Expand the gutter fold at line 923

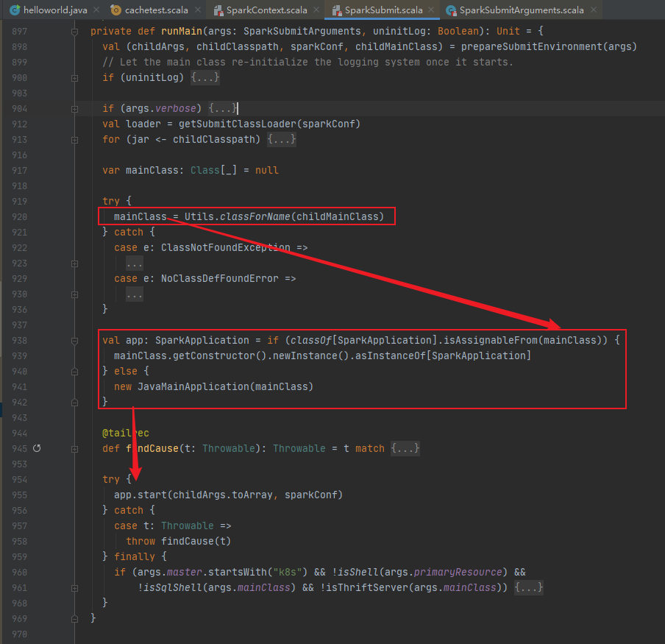tap(74, 264)
